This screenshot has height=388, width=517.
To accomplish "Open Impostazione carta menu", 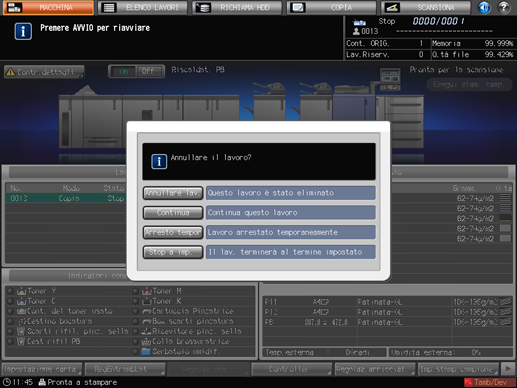I will click(42, 369).
